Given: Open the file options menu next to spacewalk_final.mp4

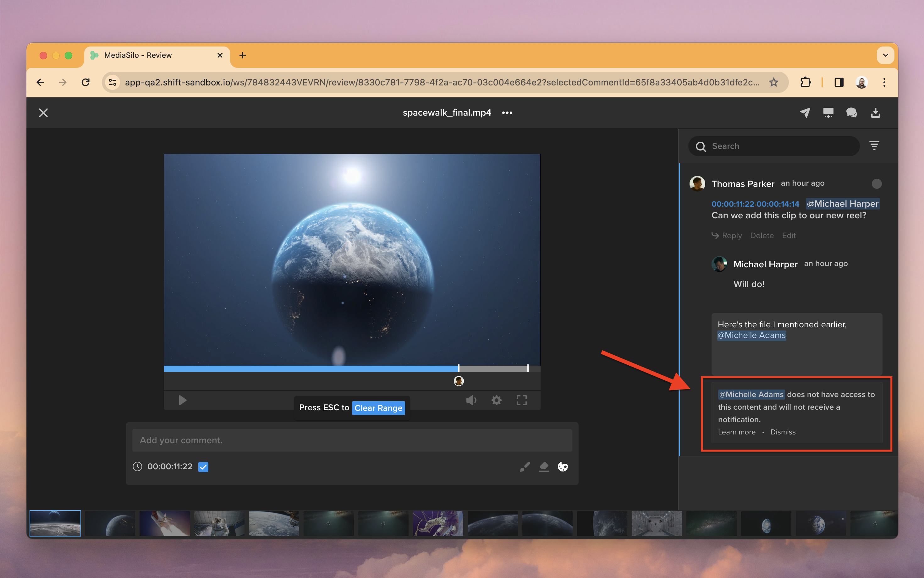Looking at the screenshot, I should pyautogui.click(x=507, y=113).
